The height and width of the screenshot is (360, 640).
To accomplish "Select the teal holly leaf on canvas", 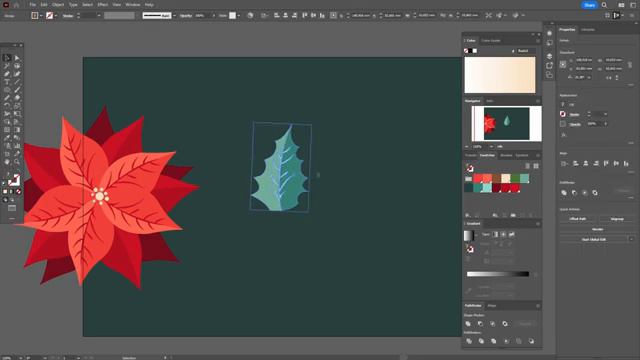I will [281, 169].
